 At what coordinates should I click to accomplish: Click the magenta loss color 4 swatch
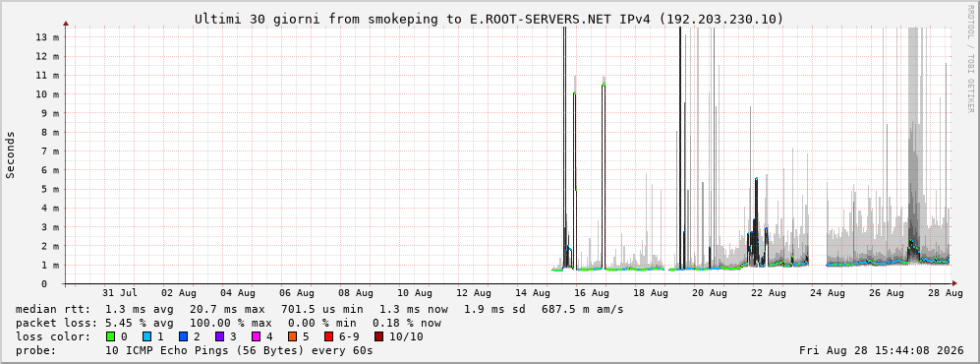(257, 336)
